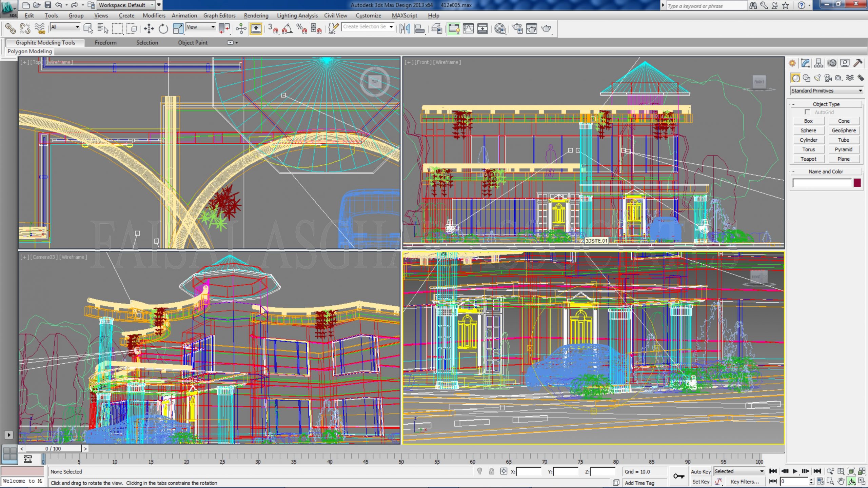Click the Render Production teapot icon
The image size is (868, 488).
coord(546,29)
